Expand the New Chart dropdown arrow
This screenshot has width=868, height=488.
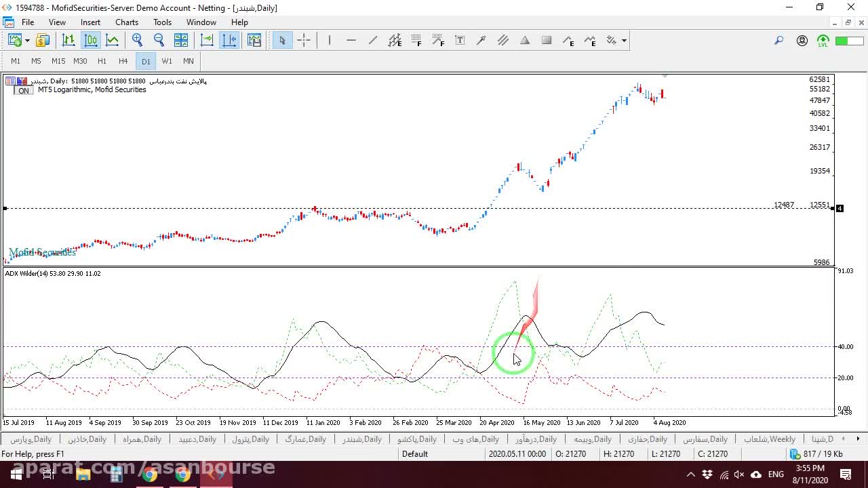(27, 41)
